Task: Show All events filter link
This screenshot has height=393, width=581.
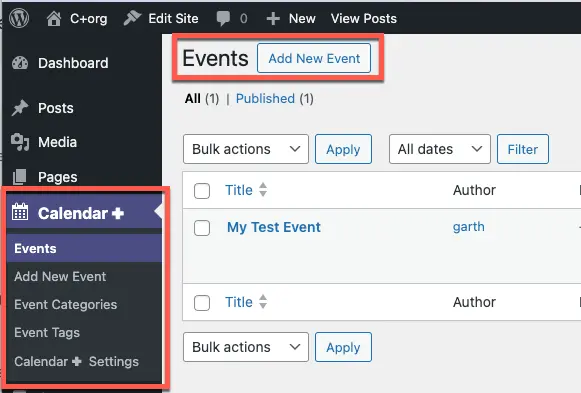Action: (193, 99)
